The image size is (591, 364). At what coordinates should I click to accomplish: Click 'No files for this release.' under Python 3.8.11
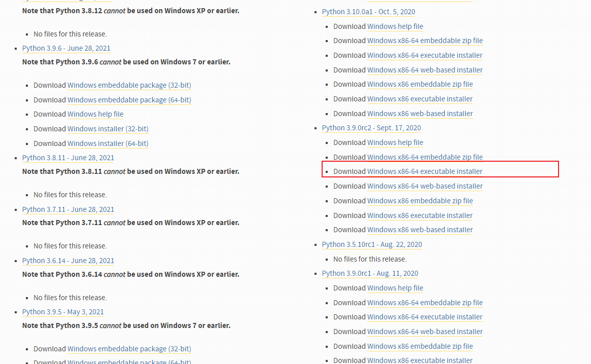pos(70,195)
